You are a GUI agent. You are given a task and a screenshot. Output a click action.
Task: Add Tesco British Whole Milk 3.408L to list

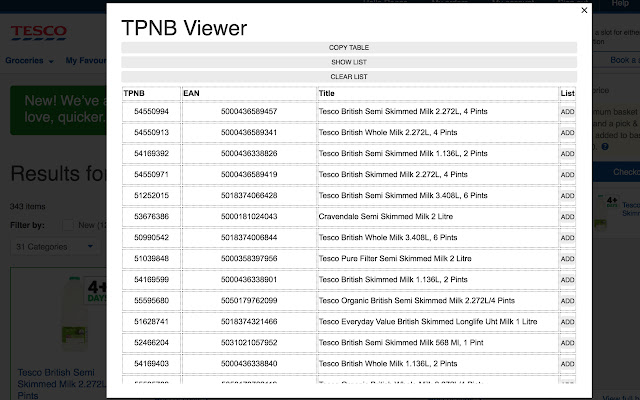tap(567, 238)
